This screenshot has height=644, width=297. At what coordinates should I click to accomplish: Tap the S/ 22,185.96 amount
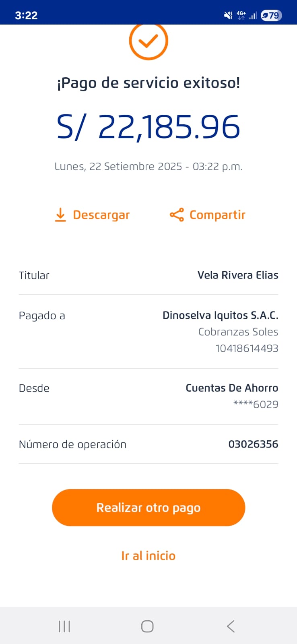(x=148, y=127)
